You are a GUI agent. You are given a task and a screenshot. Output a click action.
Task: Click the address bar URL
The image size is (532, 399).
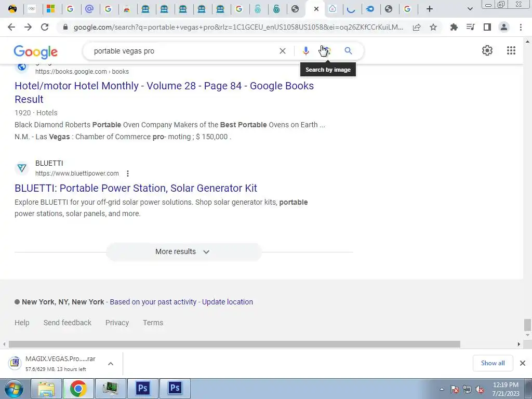point(238,27)
